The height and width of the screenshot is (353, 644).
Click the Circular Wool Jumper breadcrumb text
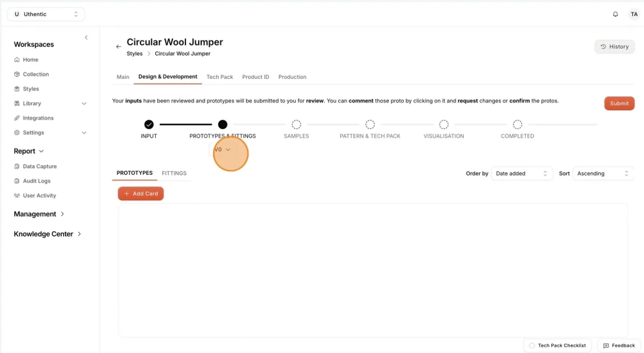click(183, 54)
